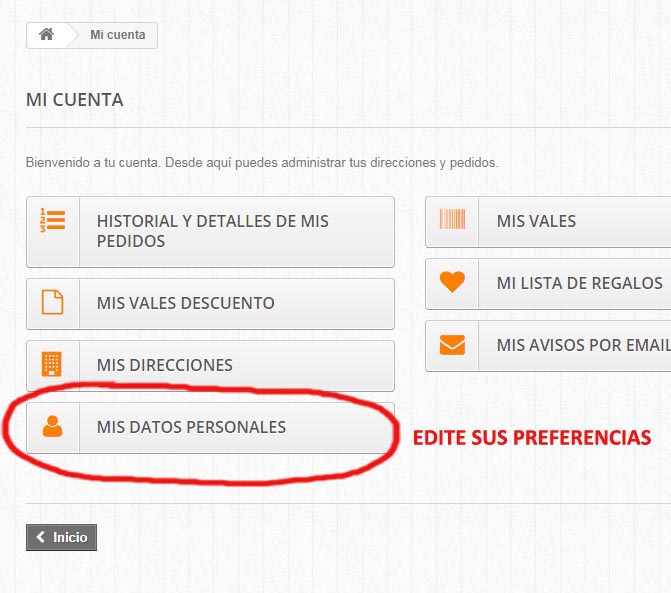Image resolution: width=671 pixels, height=593 pixels.
Task: Click the heart icon for gift list
Action: point(452,282)
